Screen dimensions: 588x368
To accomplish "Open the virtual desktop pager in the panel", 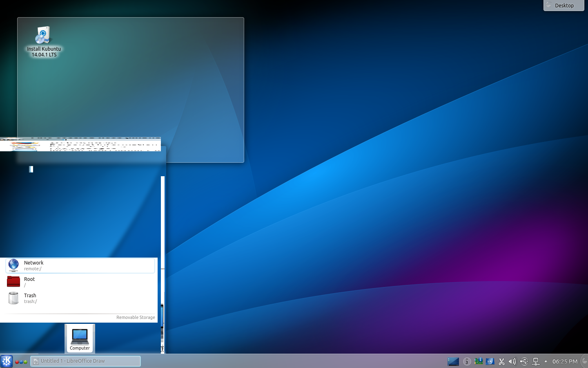I will click(453, 361).
